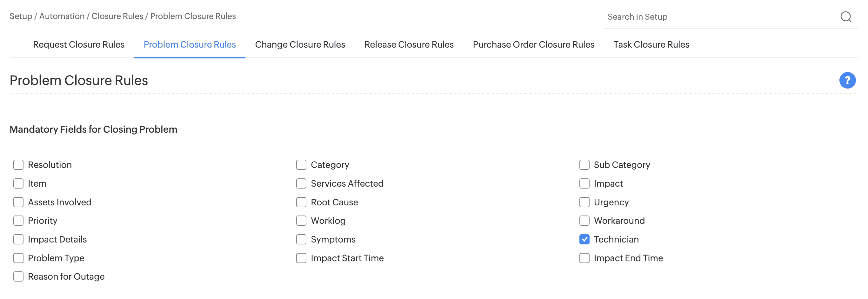Switch to the Request Closure Rules tab
Viewport: 868px width, 299px height.
point(78,44)
